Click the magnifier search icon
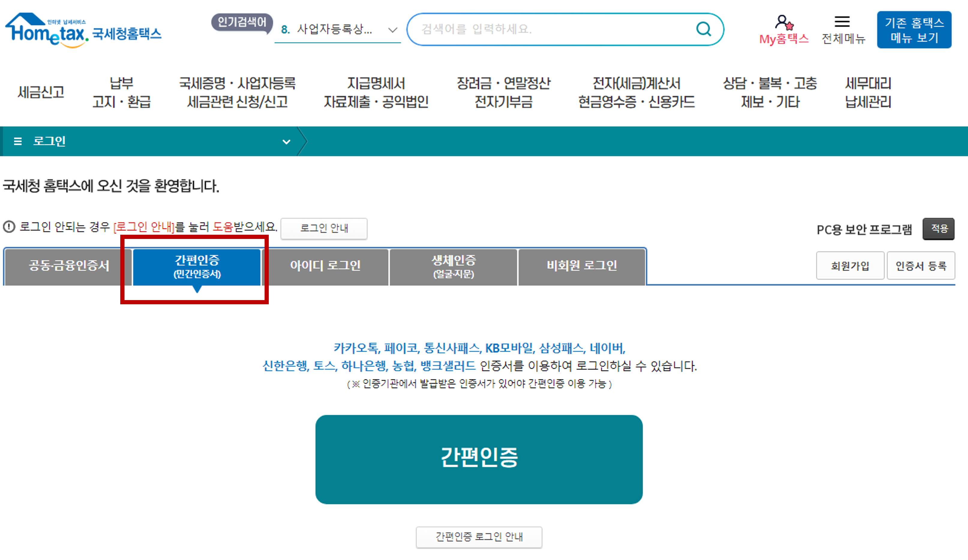 [x=703, y=29]
